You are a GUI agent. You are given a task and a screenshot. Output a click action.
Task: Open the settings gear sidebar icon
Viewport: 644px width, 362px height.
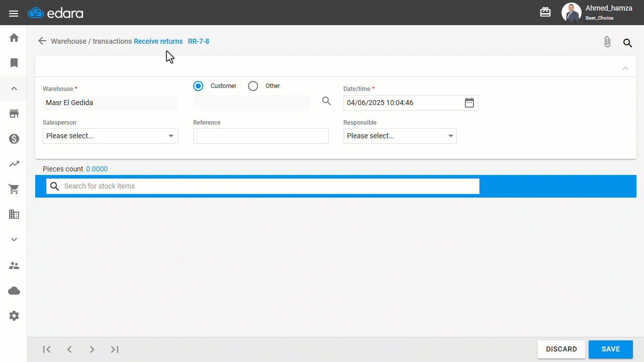pyautogui.click(x=14, y=316)
